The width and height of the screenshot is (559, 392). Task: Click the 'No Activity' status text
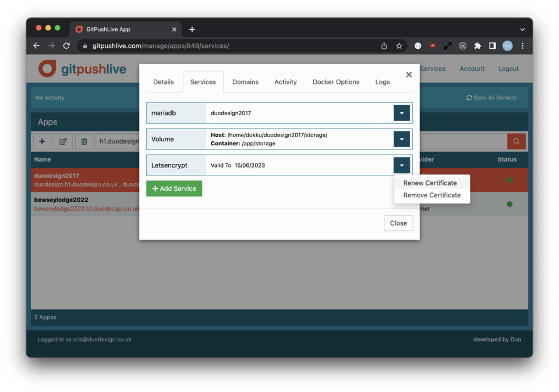(50, 98)
